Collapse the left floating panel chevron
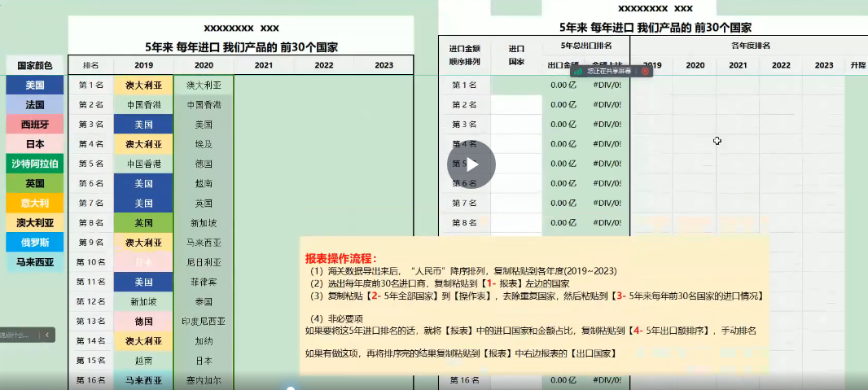The image size is (868, 390). (48, 334)
